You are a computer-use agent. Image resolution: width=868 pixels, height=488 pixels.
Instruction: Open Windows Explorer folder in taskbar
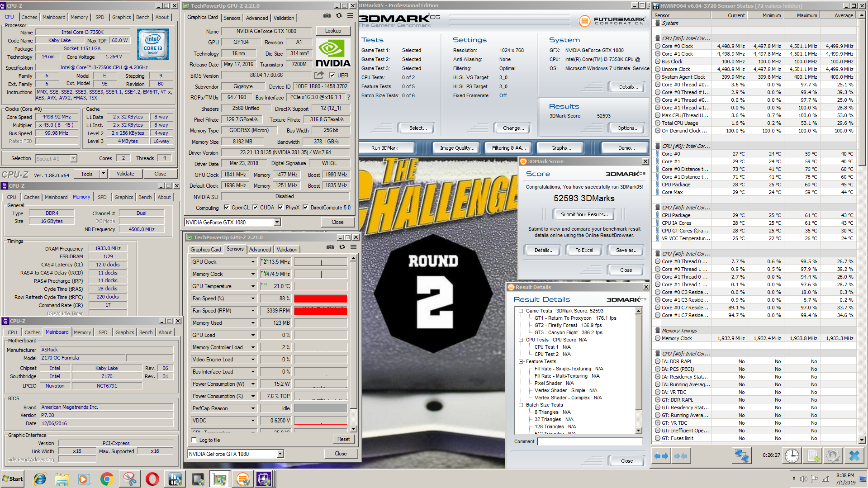tap(62, 479)
